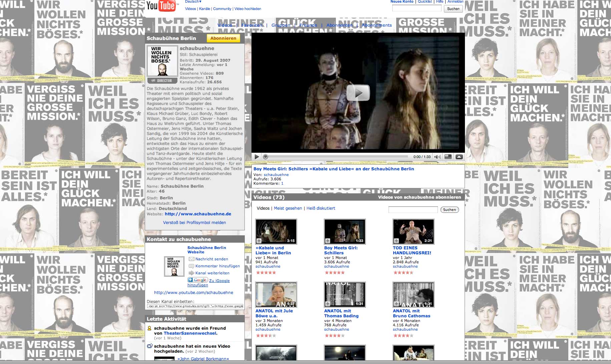Toggle the video player size mode
Viewport: 611px width, 364px height.
point(448,157)
